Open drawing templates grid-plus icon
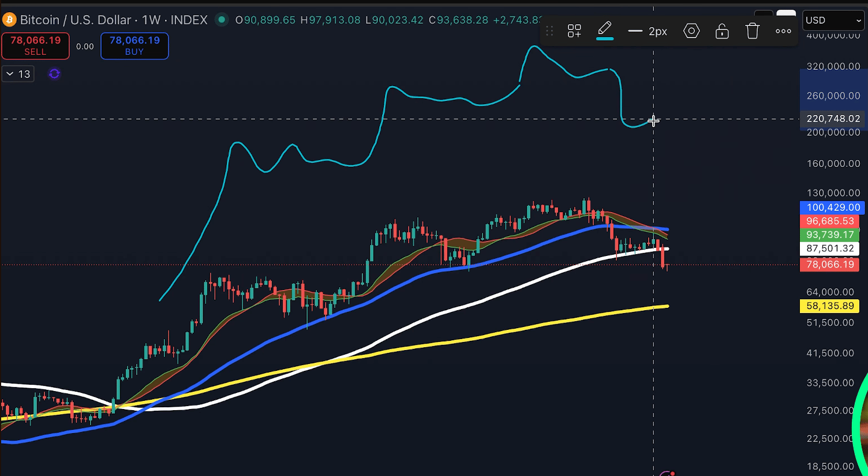This screenshot has width=868, height=476. click(574, 31)
